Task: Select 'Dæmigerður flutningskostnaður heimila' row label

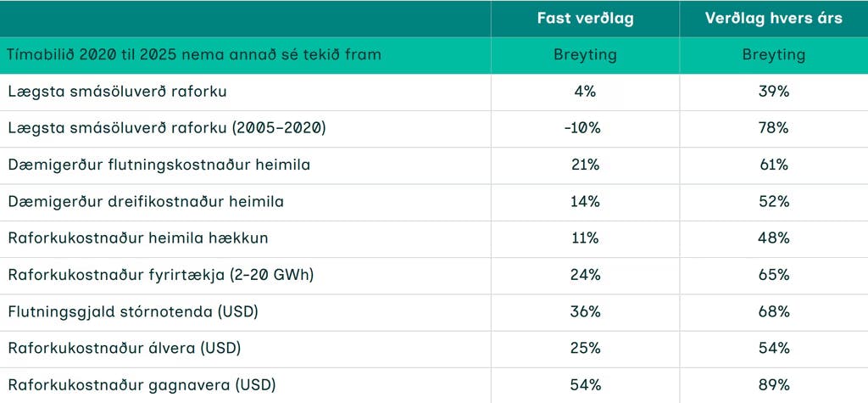Action: (159, 165)
